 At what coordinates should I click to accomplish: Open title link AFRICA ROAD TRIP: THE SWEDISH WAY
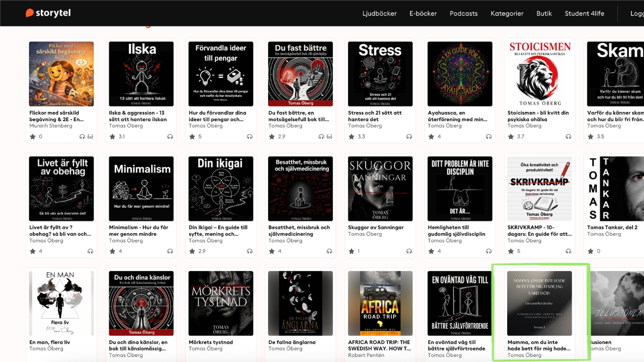coord(379,345)
